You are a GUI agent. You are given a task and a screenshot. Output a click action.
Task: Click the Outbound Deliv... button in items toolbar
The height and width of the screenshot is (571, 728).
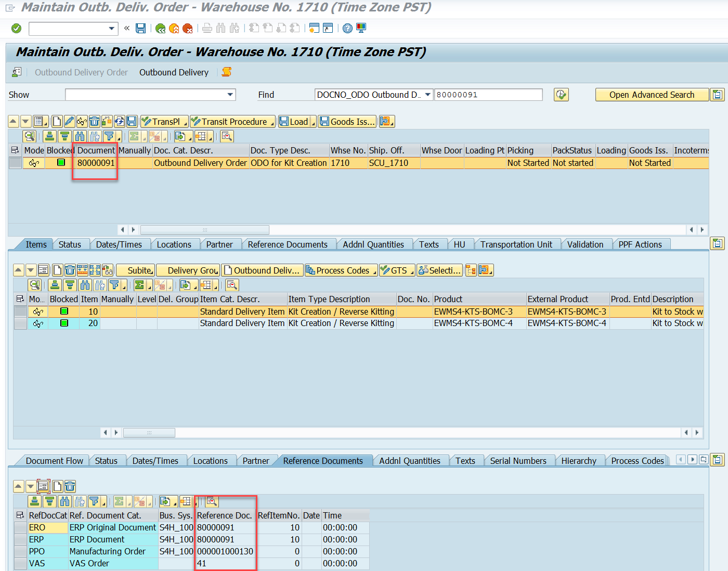tap(262, 270)
